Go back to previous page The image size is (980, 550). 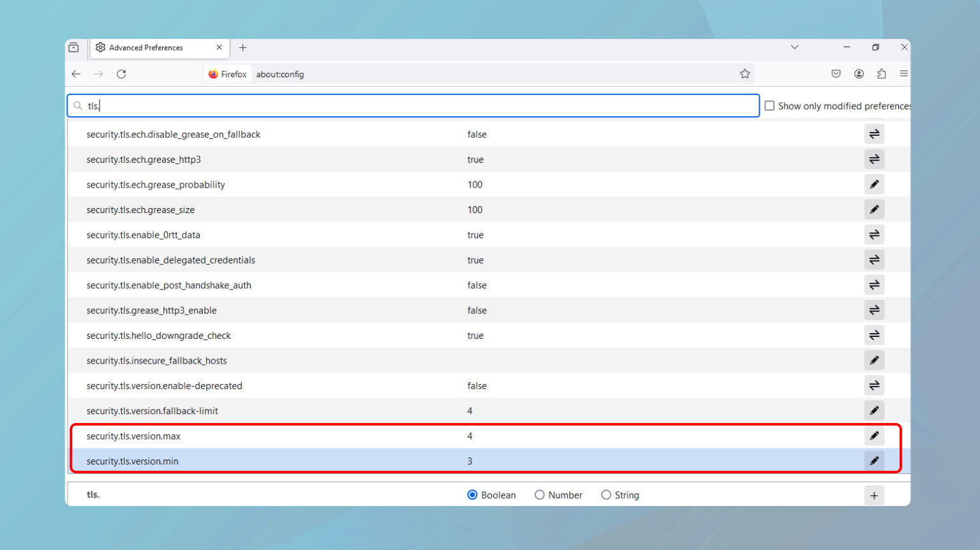[76, 74]
